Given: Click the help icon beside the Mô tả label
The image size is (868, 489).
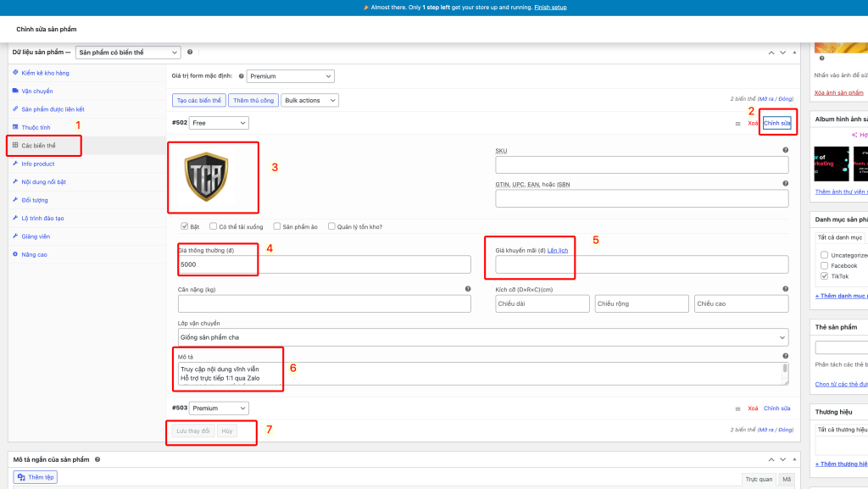Looking at the screenshot, I should 785,356.
